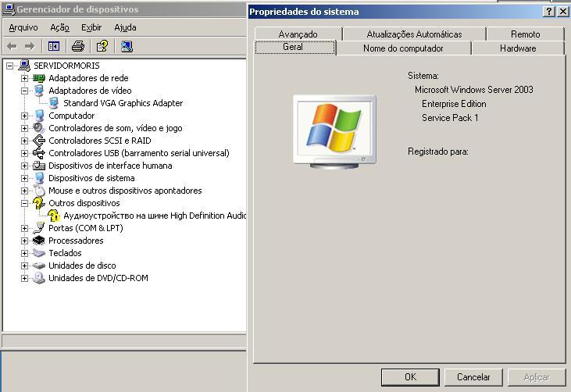The height and width of the screenshot is (392, 571).
Task: Select the Teclados label
Action: coord(65,253)
